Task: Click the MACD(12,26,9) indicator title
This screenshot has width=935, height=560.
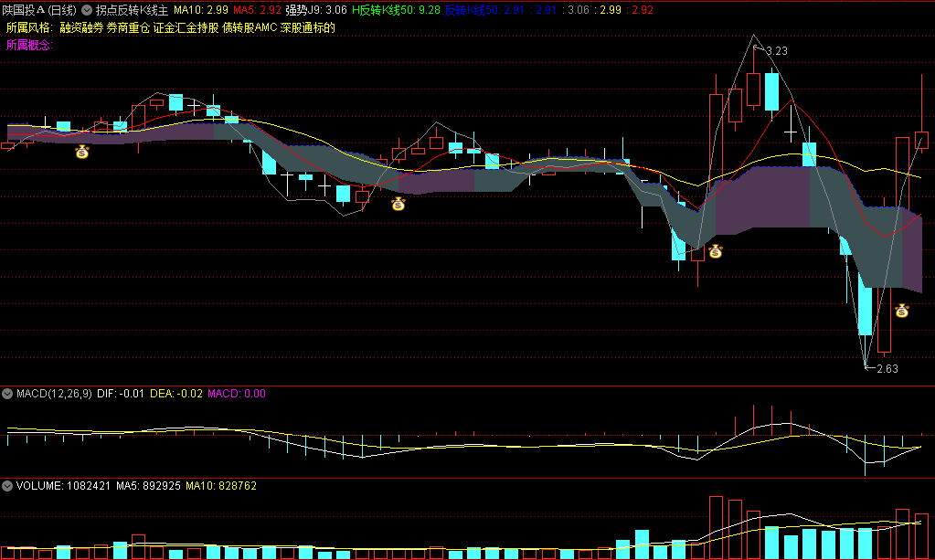Action: point(54,394)
